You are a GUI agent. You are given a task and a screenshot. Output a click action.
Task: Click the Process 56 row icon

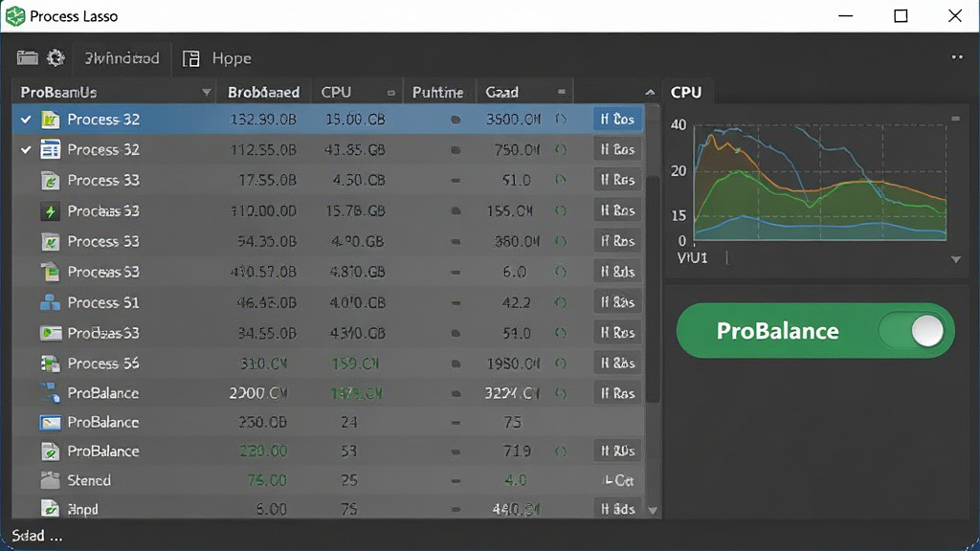point(50,363)
